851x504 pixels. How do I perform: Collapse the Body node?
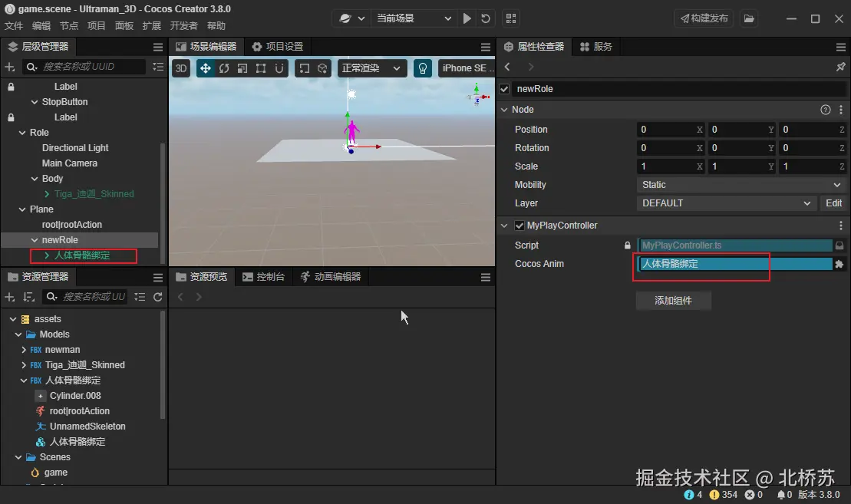tap(35, 179)
